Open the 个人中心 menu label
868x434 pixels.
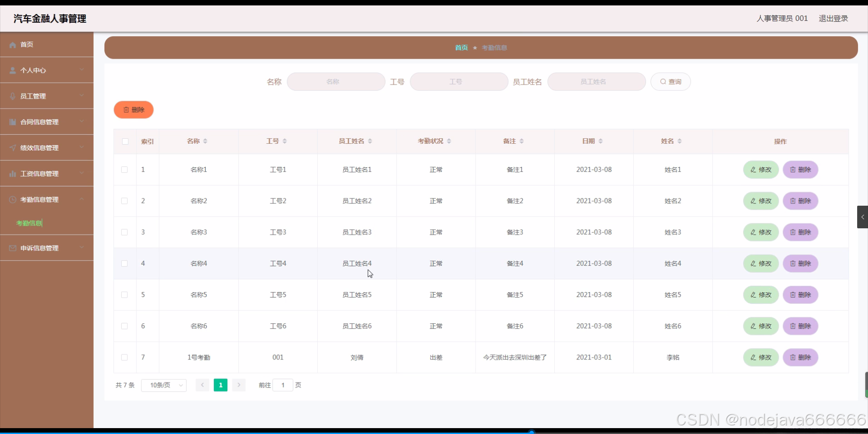(x=33, y=71)
